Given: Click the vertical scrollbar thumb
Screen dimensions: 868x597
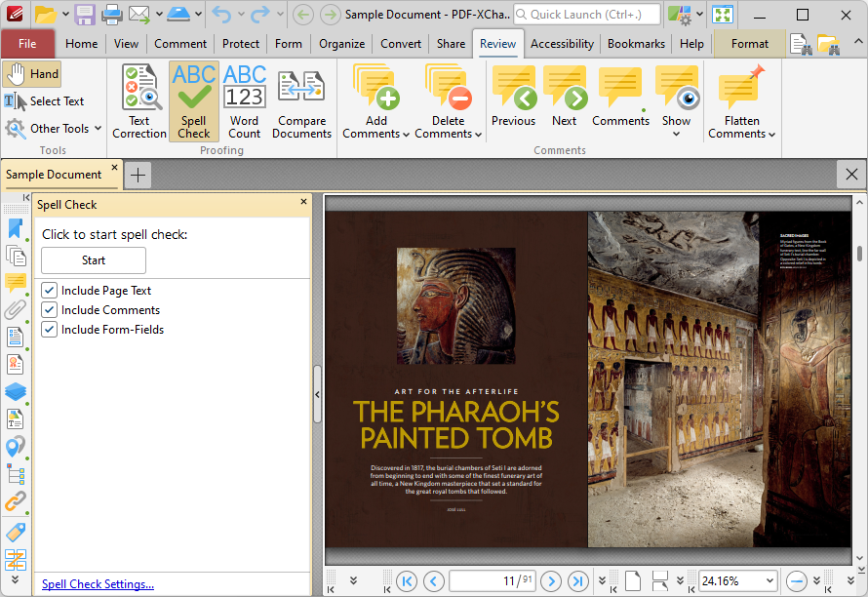Looking at the screenshot, I should tap(859, 254).
